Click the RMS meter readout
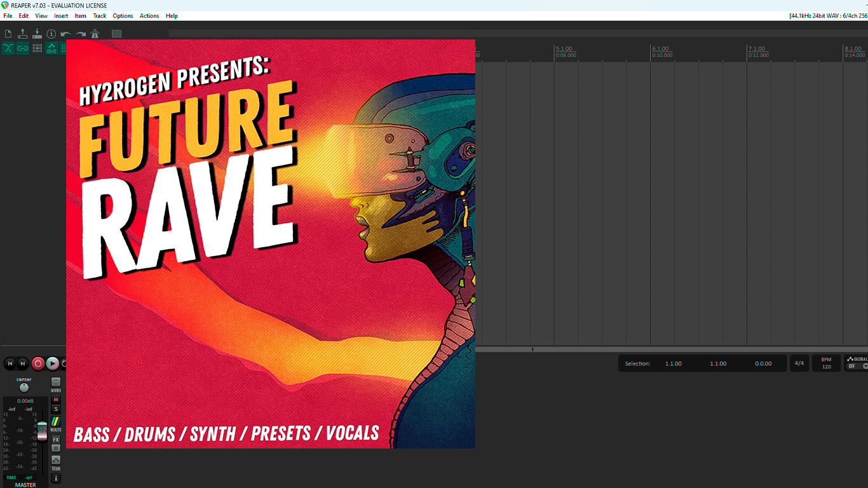 pos(20,477)
